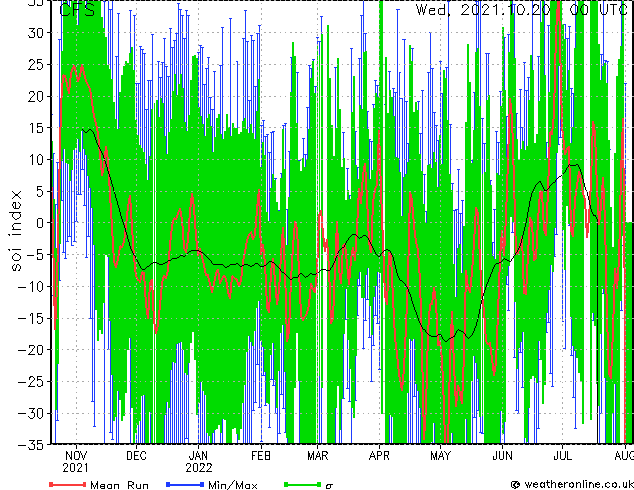Click the MAR month label

[318, 456]
